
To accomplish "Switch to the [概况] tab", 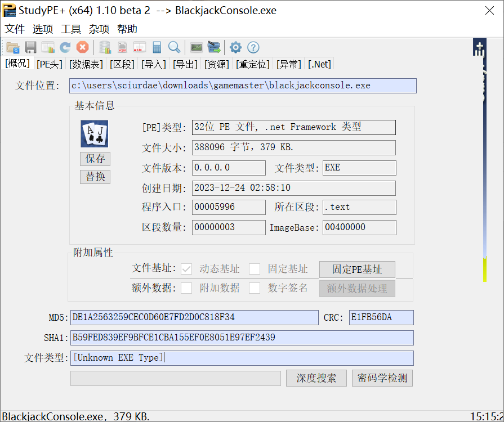I will (x=17, y=63).
